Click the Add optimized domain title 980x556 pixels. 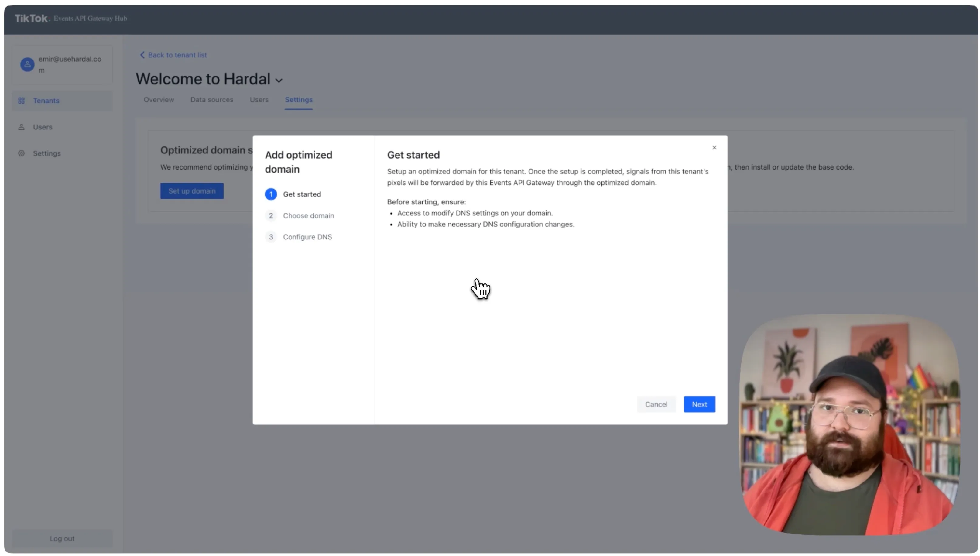click(x=298, y=162)
